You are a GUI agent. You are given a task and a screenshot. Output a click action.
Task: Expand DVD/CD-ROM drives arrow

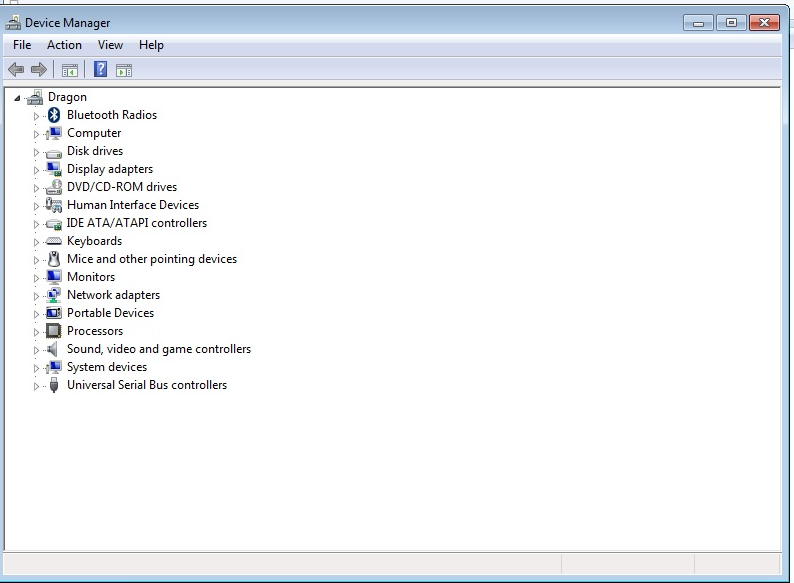click(x=36, y=188)
